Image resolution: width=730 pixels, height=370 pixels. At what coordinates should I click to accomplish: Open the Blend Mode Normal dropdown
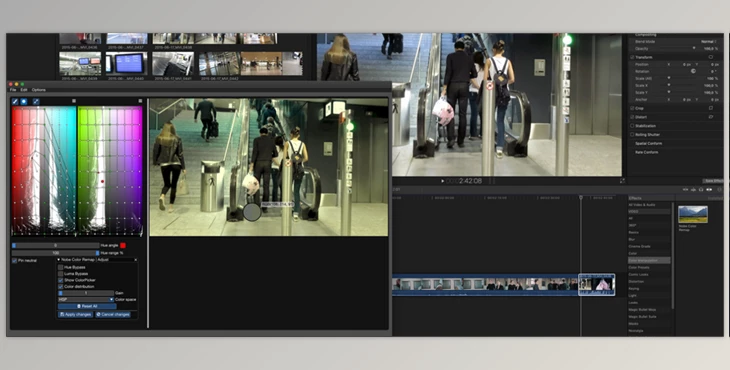coord(709,41)
